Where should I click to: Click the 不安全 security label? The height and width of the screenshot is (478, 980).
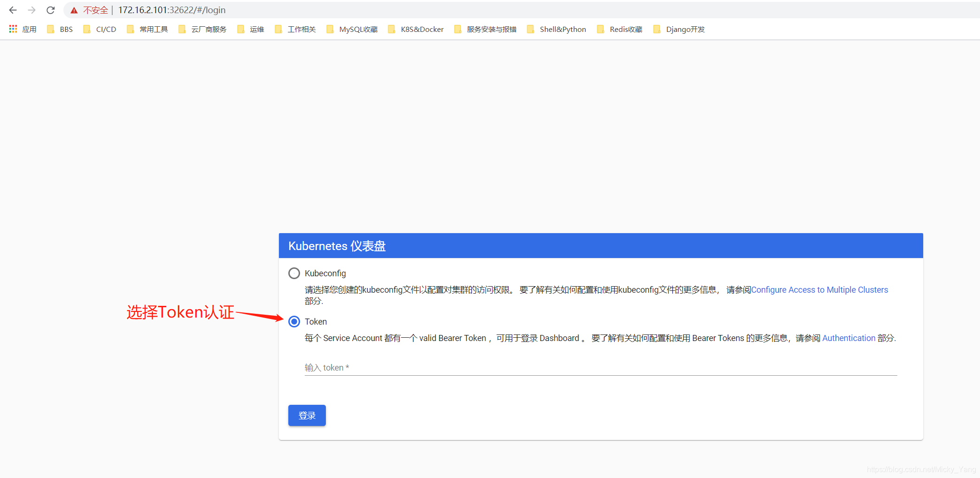[96, 10]
